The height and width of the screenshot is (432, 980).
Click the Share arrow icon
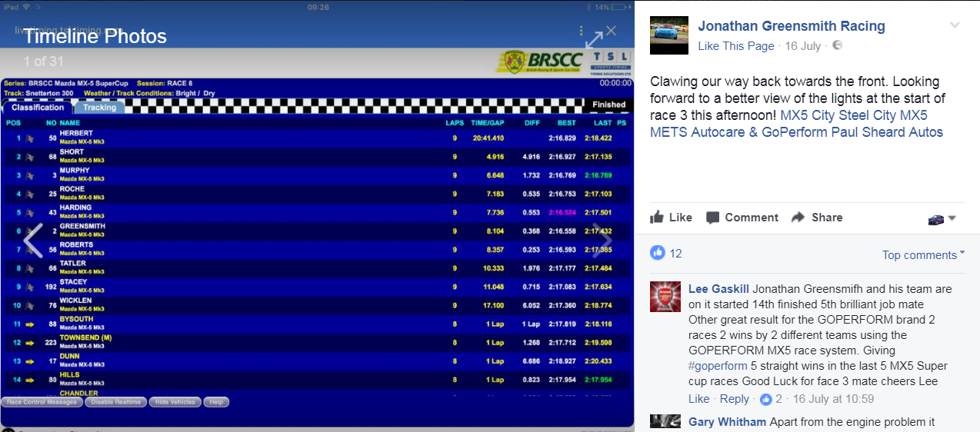[798, 218]
